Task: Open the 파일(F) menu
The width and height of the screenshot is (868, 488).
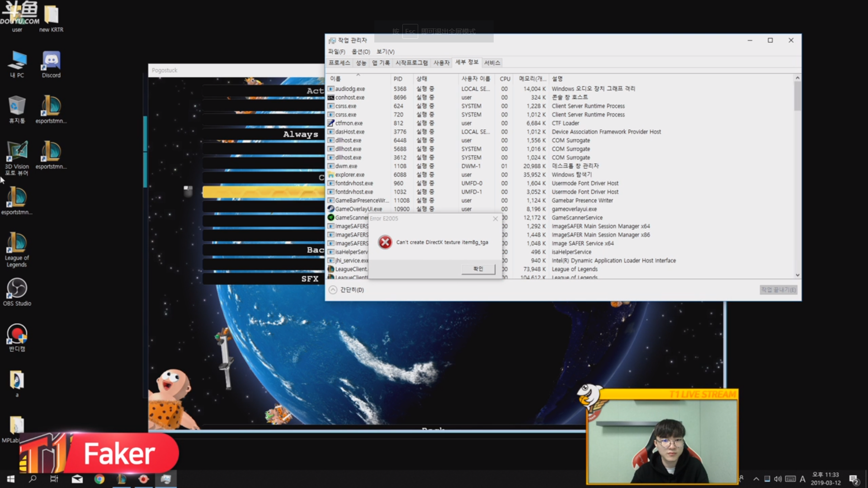Action: (x=336, y=52)
